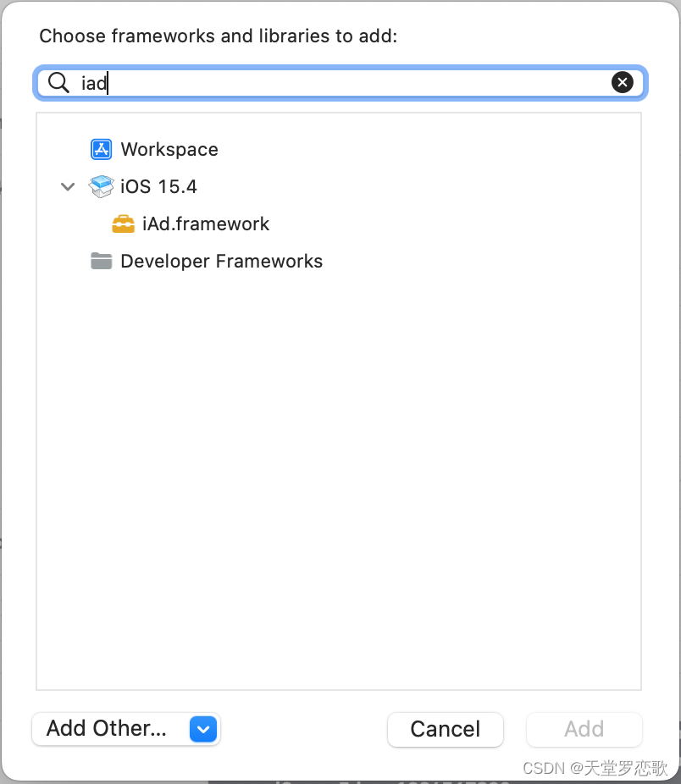The width and height of the screenshot is (681, 784).
Task: Collapse the iOS 15.4 disclosure triangle
Action: (x=68, y=186)
